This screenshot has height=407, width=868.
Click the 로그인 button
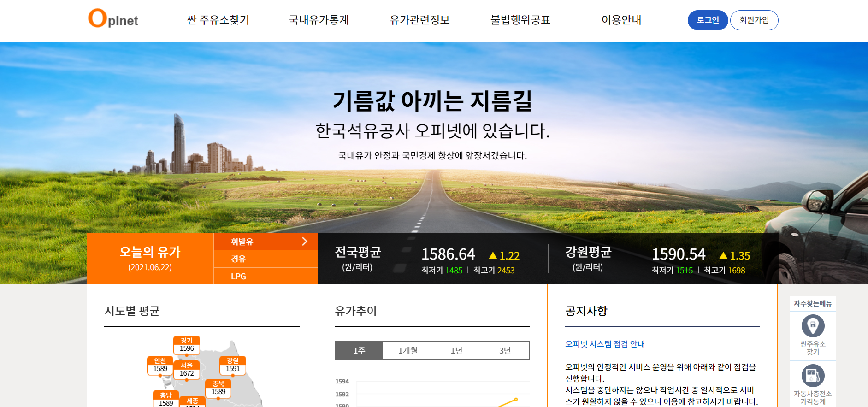coord(708,20)
